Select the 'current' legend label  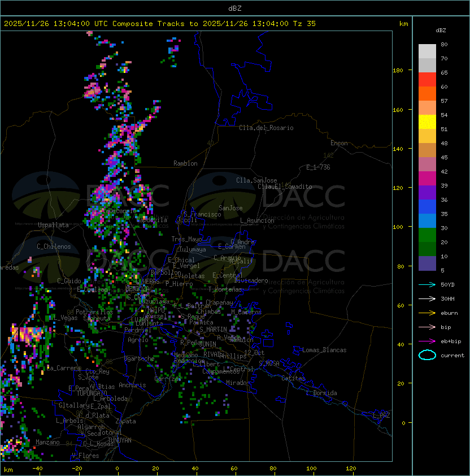(x=452, y=356)
